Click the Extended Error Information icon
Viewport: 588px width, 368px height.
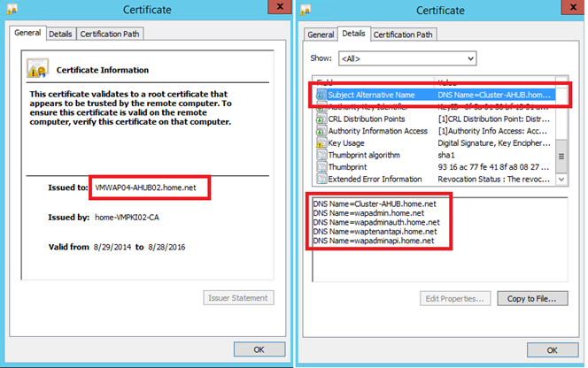coord(321,179)
